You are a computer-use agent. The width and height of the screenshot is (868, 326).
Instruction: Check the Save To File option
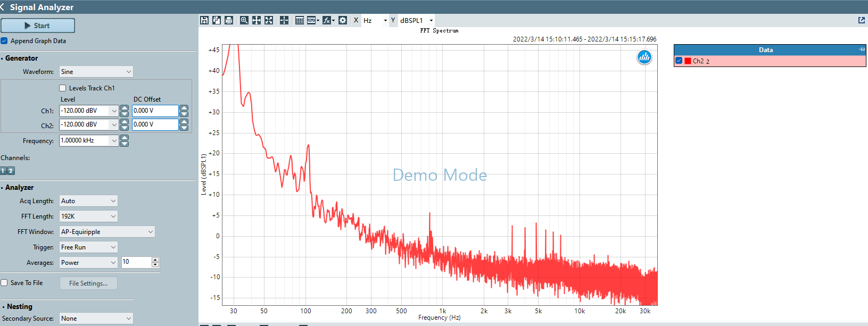point(4,283)
